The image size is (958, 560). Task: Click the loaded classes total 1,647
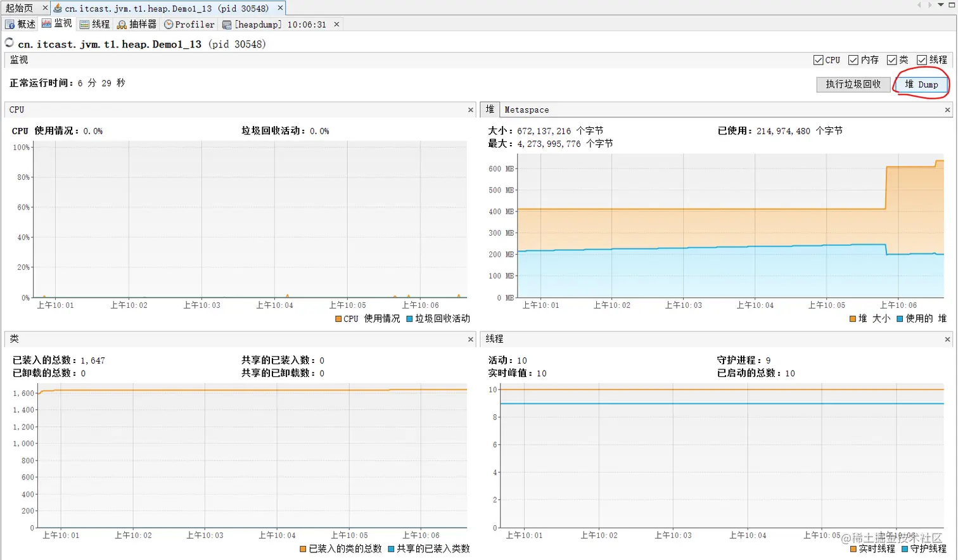click(93, 360)
